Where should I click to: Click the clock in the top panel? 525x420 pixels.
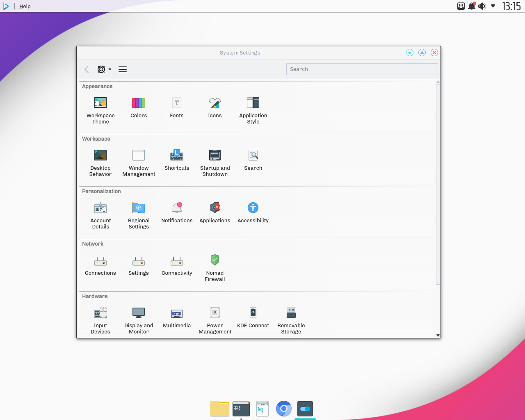[x=511, y=6]
